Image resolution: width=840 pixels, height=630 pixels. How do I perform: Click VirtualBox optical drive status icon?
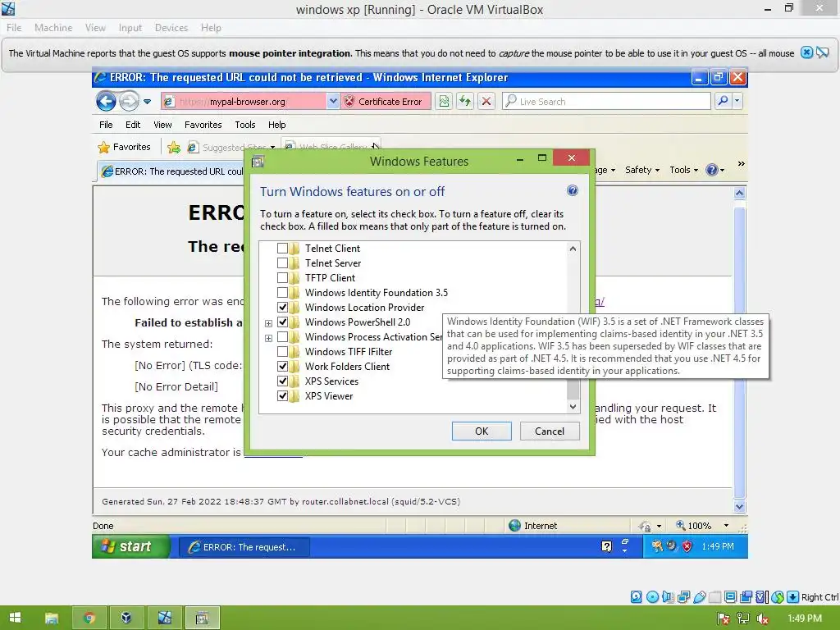click(652, 597)
